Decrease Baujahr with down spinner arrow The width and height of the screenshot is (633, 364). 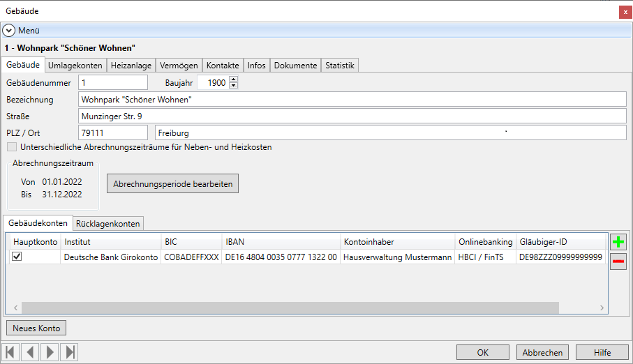[x=233, y=86]
